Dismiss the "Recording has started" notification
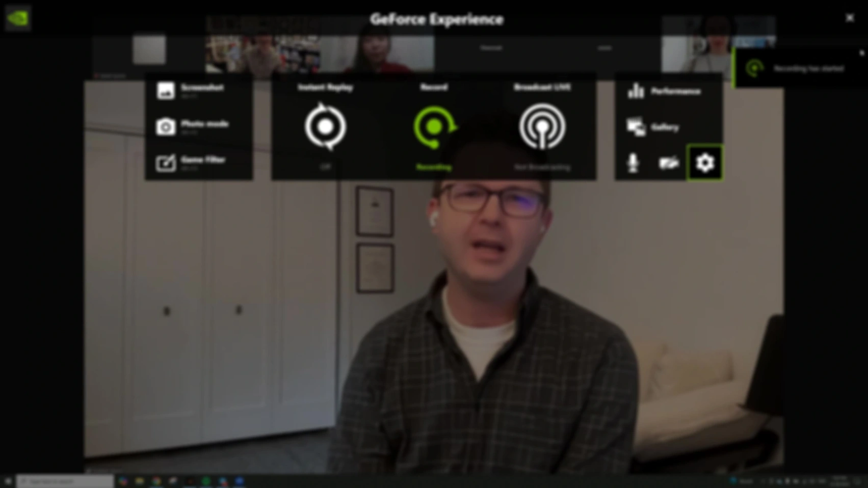868x488 pixels. tap(862, 53)
